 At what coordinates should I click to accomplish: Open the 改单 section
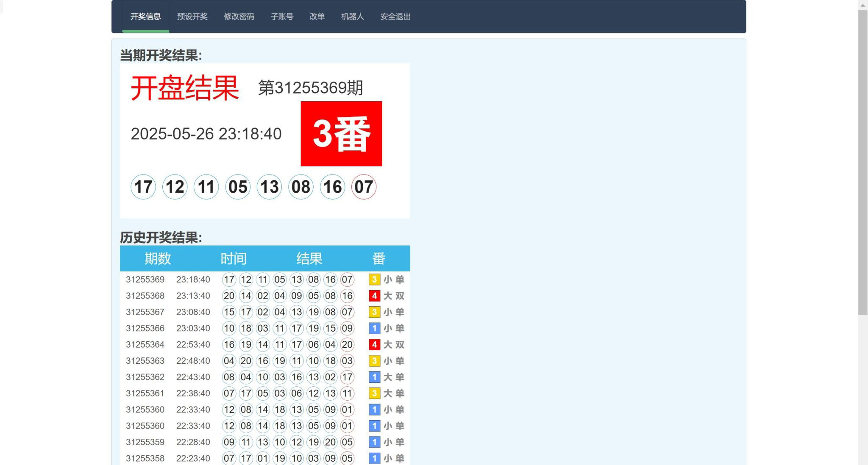pyautogui.click(x=317, y=17)
